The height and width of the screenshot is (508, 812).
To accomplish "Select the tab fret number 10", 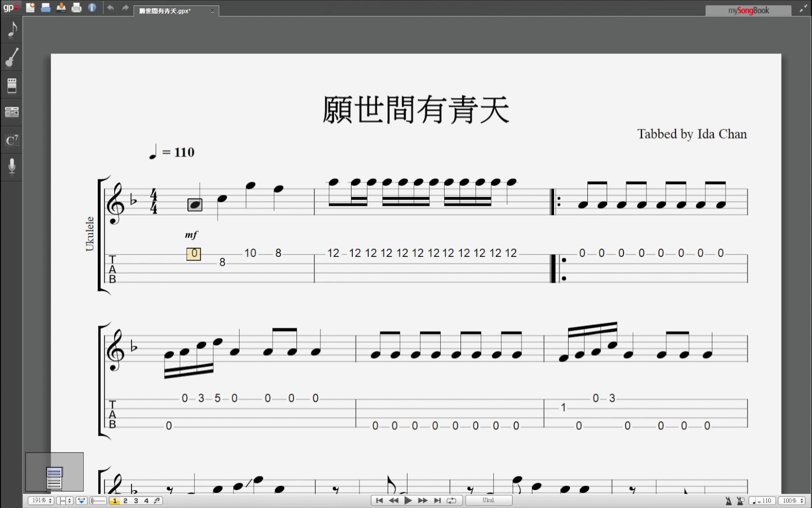I will (250, 253).
